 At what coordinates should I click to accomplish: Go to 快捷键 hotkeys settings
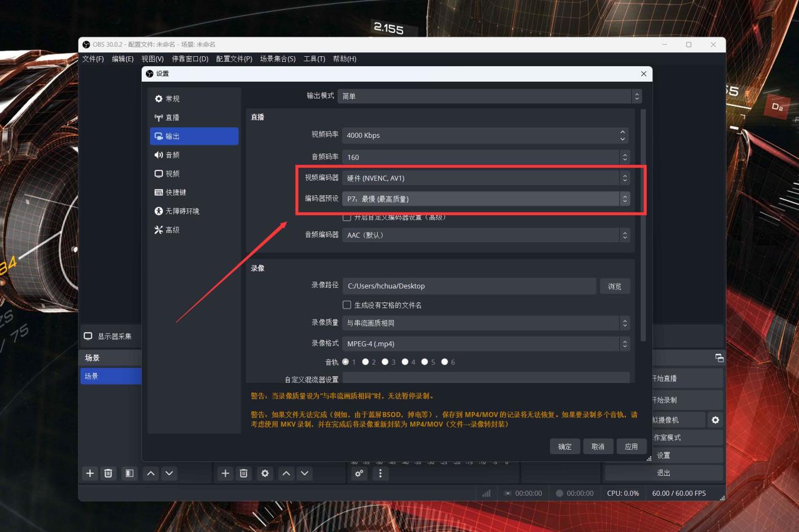coord(194,192)
